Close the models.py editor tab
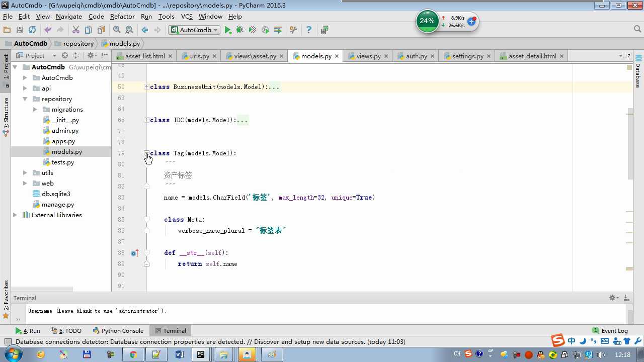The width and height of the screenshot is (644, 362). coord(337,56)
